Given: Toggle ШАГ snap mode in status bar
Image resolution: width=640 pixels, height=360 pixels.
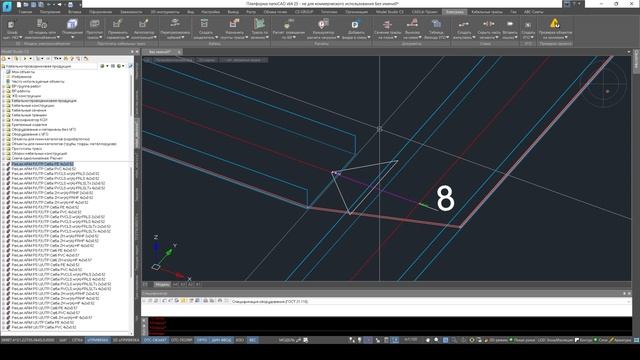Looking at the screenshot, I should [x=63, y=340].
